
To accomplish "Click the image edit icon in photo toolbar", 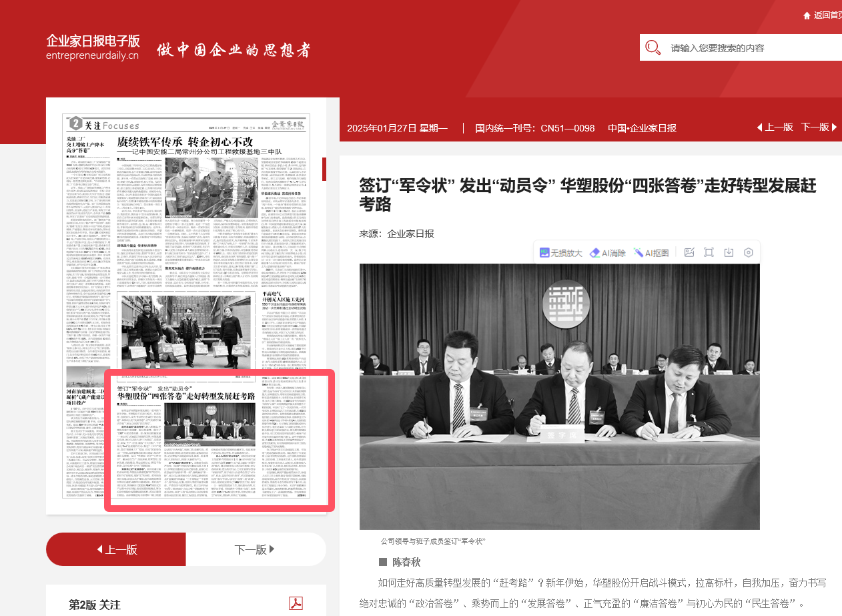I will (x=689, y=252).
